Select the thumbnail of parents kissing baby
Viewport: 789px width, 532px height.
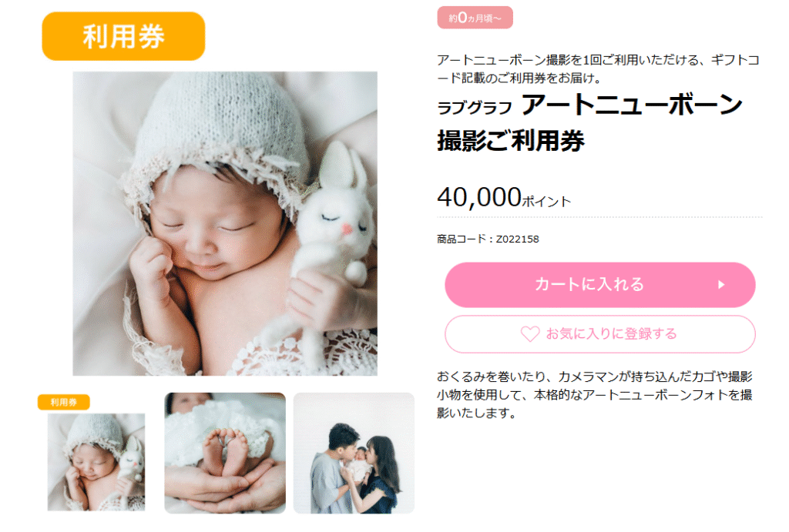point(354,453)
